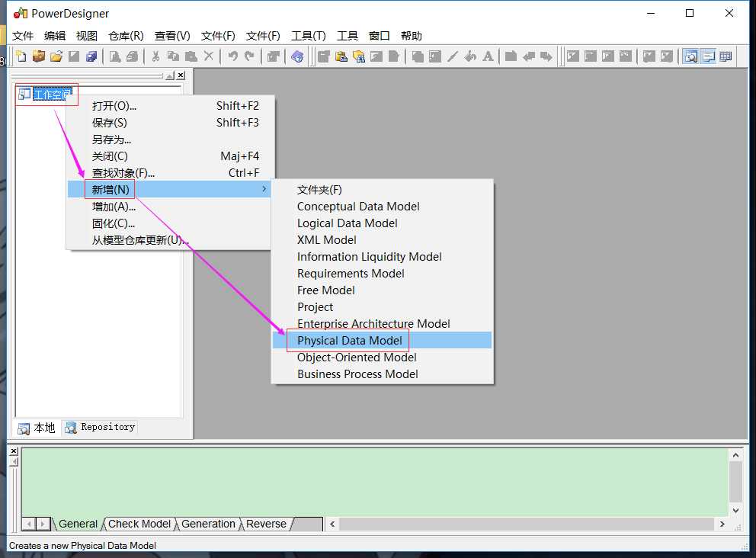Switch to the Generation output tab
This screenshot has height=558, width=756.
click(x=208, y=524)
